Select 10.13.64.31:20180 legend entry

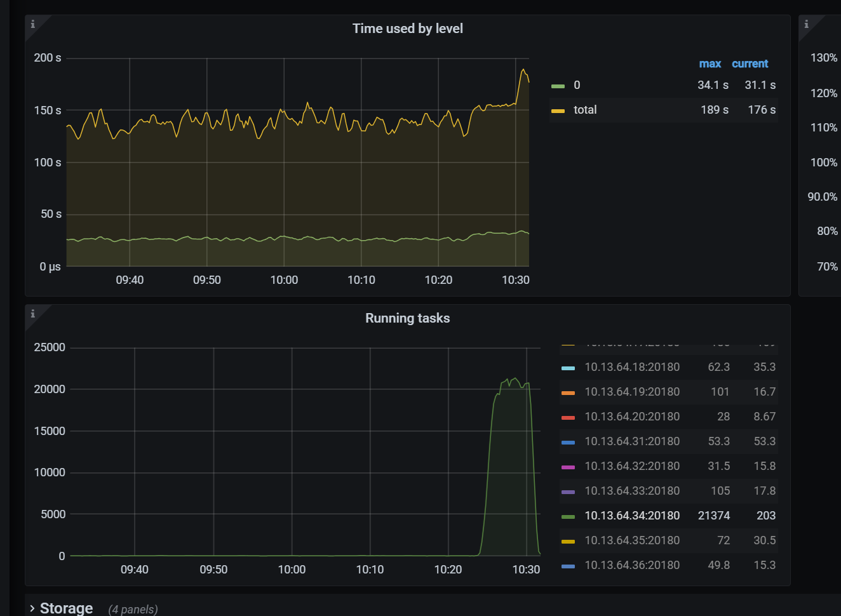click(x=631, y=441)
